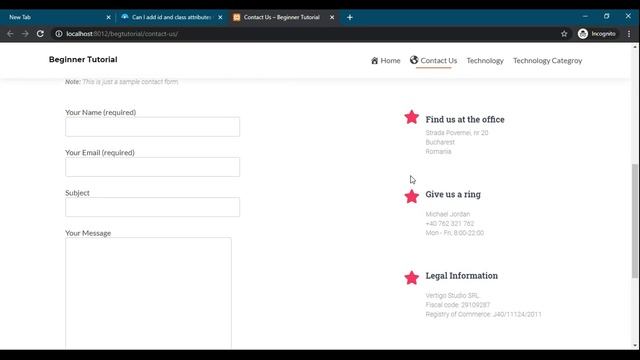Restore down the Chrome window

[607, 16]
